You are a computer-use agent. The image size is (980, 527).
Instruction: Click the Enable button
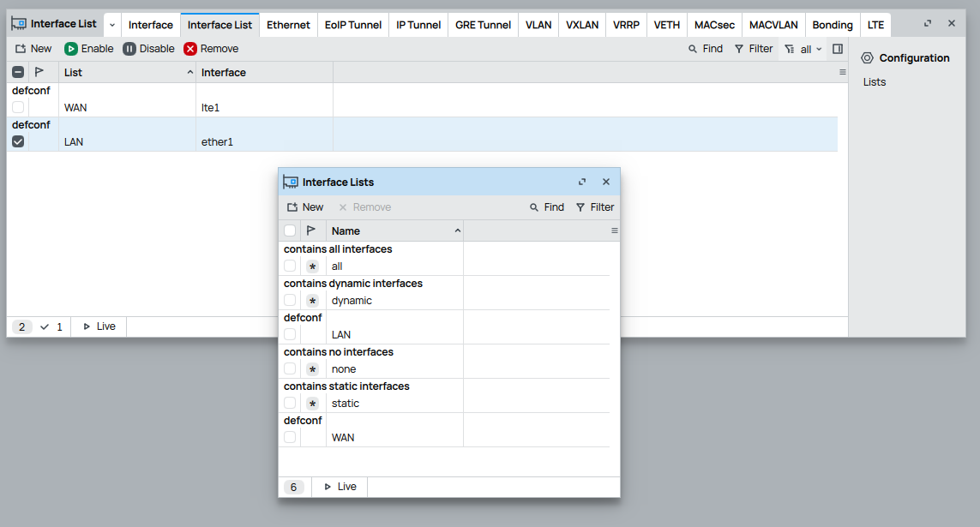coord(89,49)
